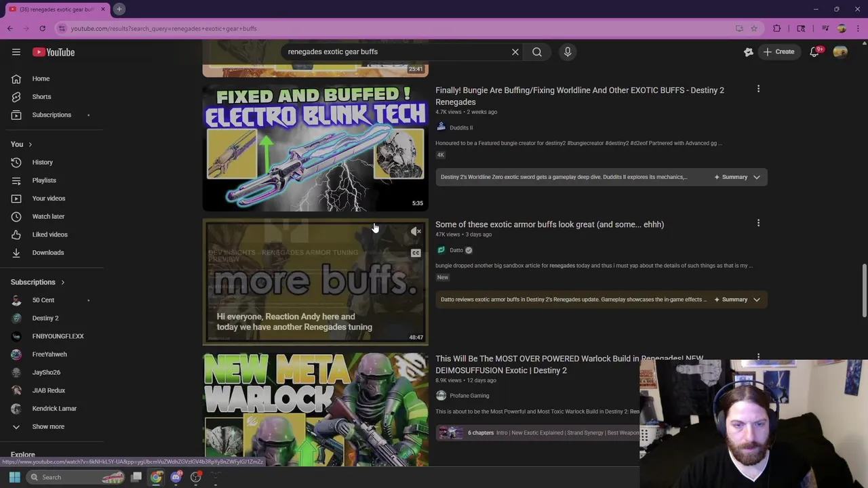Viewport: 868px width, 488px height.
Task: Switch to the renegades exotic gear buffs tab
Action: [57, 9]
